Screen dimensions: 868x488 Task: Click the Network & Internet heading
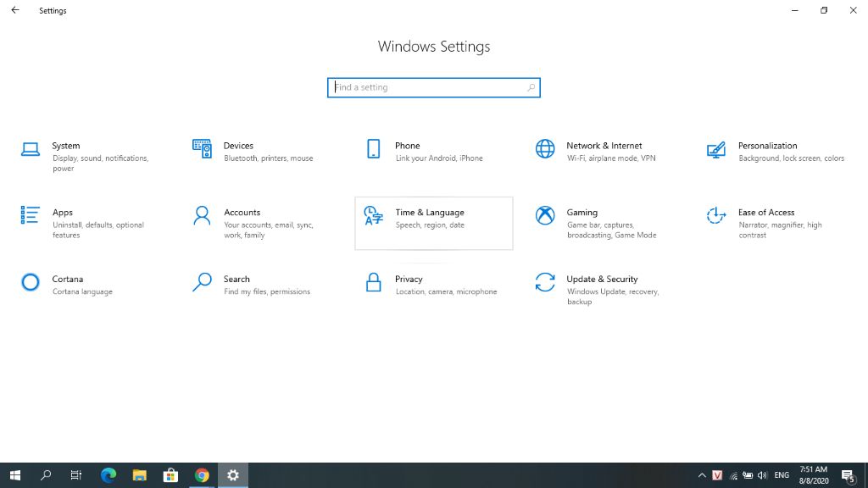(604, 146)
